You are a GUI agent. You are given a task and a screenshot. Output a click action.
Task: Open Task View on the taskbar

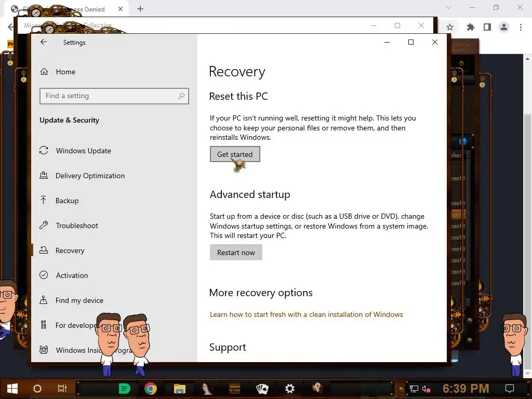tap(62, 389)
